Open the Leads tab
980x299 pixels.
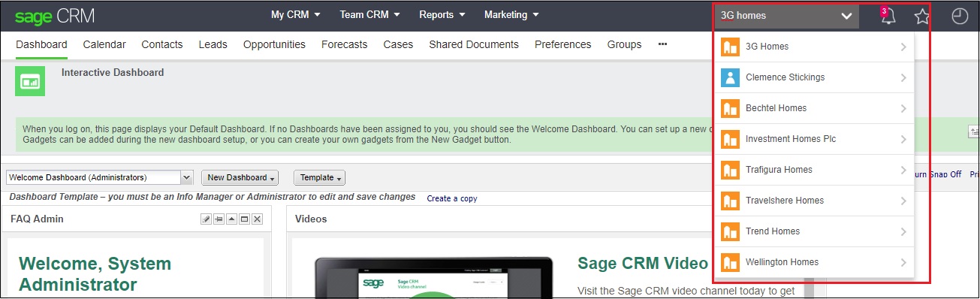tap(213, 44)
